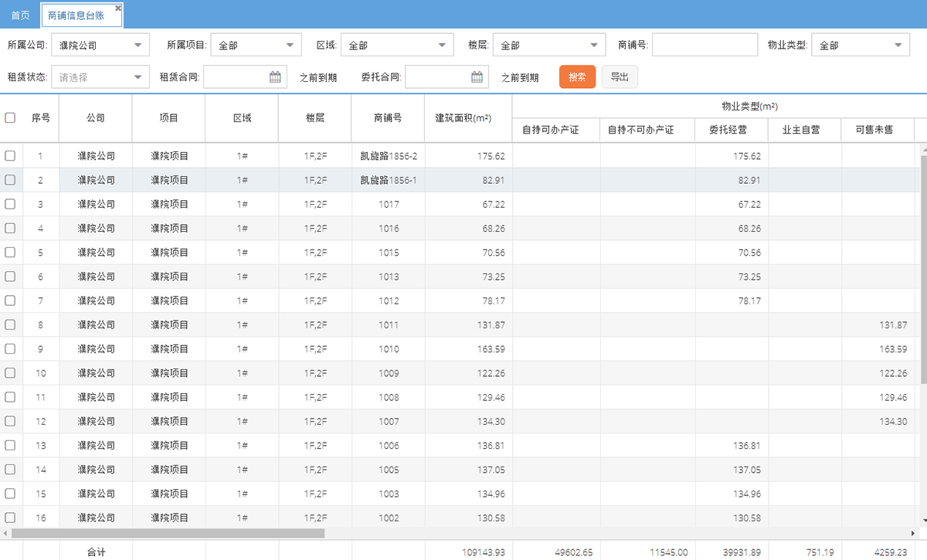Expand the 楼层 filter dropdown
This screenshot has width=927, height=560.
point(549,46)
